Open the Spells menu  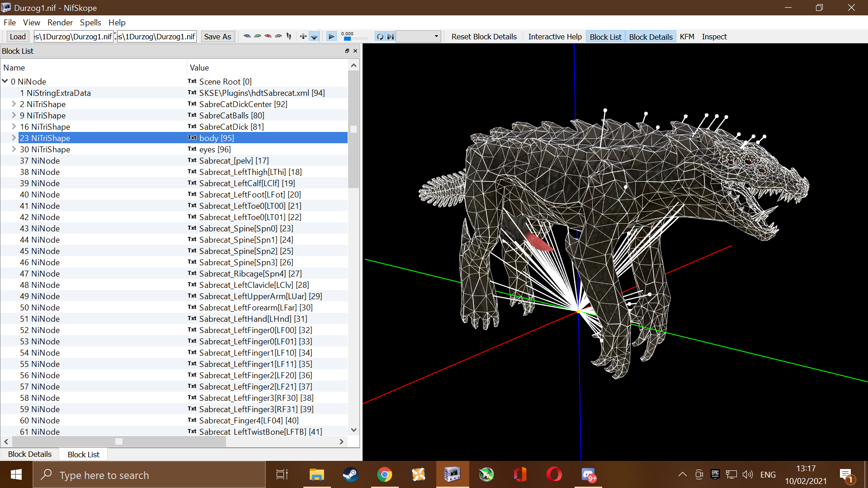90,23
